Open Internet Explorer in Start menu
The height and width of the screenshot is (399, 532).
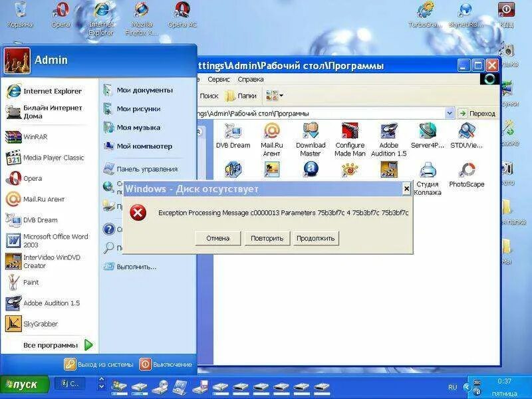click(45, 91)
